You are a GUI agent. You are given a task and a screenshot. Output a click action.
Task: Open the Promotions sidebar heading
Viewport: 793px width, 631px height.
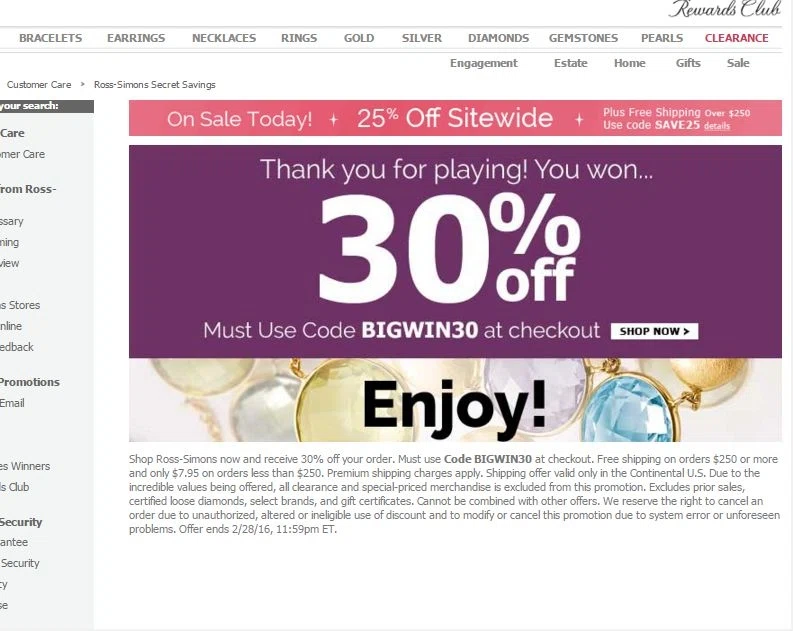[29, 382]
